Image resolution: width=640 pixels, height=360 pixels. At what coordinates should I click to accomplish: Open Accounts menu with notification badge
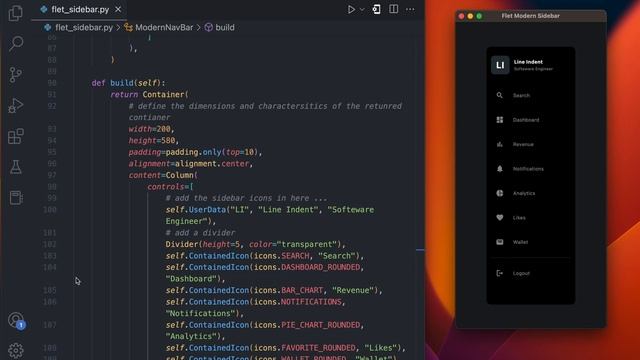[16, 320]
